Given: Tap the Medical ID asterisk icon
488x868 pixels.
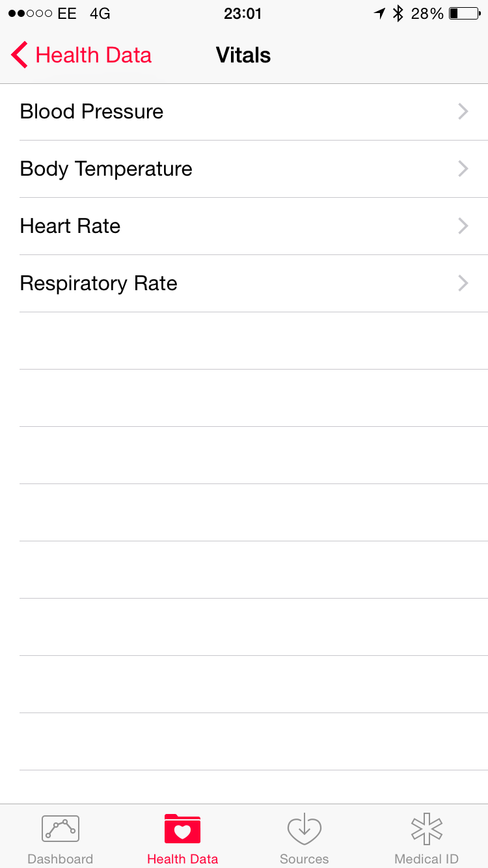Looking at the screenshot, I should click(x=427, y=828).
